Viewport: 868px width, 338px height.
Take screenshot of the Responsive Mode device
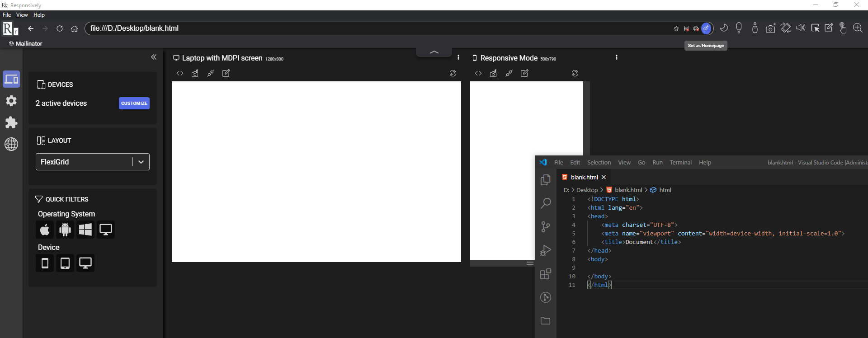(494, 73)
